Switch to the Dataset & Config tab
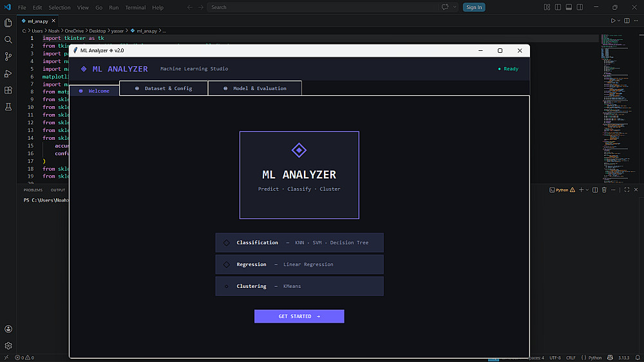The height and width of the screenshot is (362, 644). pyautogui.click(x=164, y=88)
